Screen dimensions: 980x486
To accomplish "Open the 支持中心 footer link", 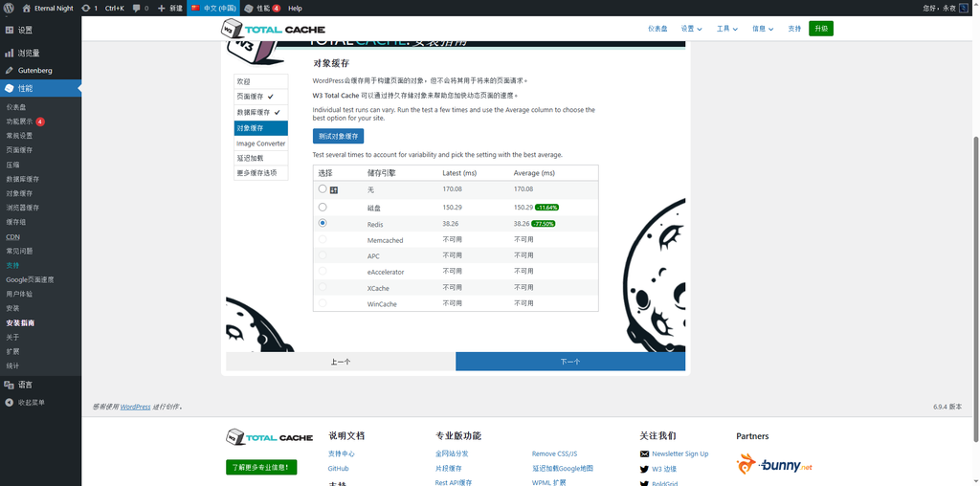I will tap(342, 454).
